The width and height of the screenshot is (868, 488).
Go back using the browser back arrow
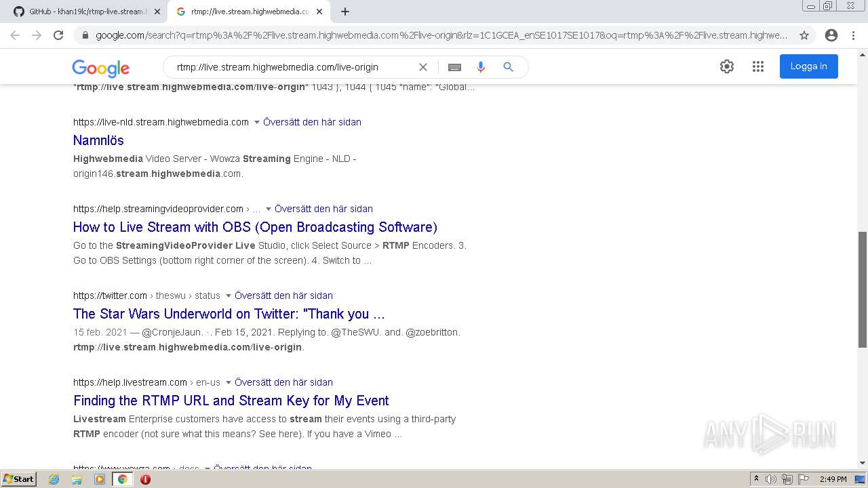point(15,35)
